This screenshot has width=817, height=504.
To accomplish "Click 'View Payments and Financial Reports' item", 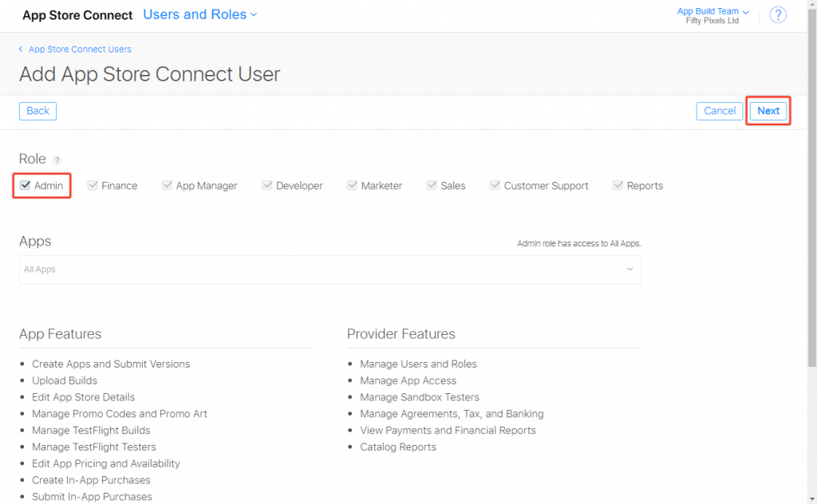I will click(x=448, y=431).
